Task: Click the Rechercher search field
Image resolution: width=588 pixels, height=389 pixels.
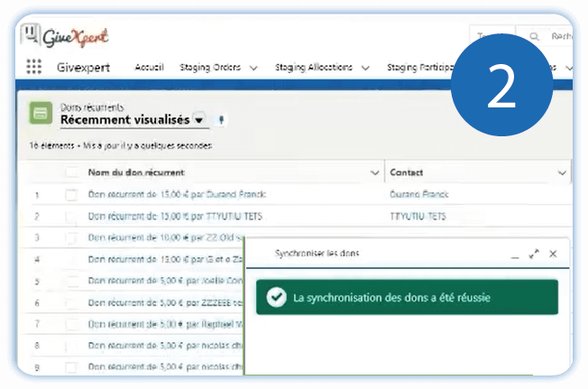Action: pyautogui.click(x=545, y=36)
